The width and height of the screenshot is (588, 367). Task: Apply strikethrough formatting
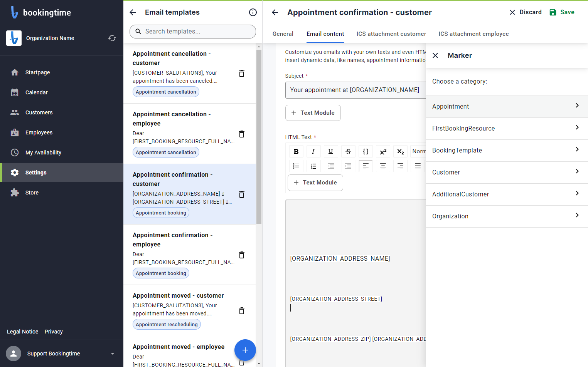tap(348, 151)
